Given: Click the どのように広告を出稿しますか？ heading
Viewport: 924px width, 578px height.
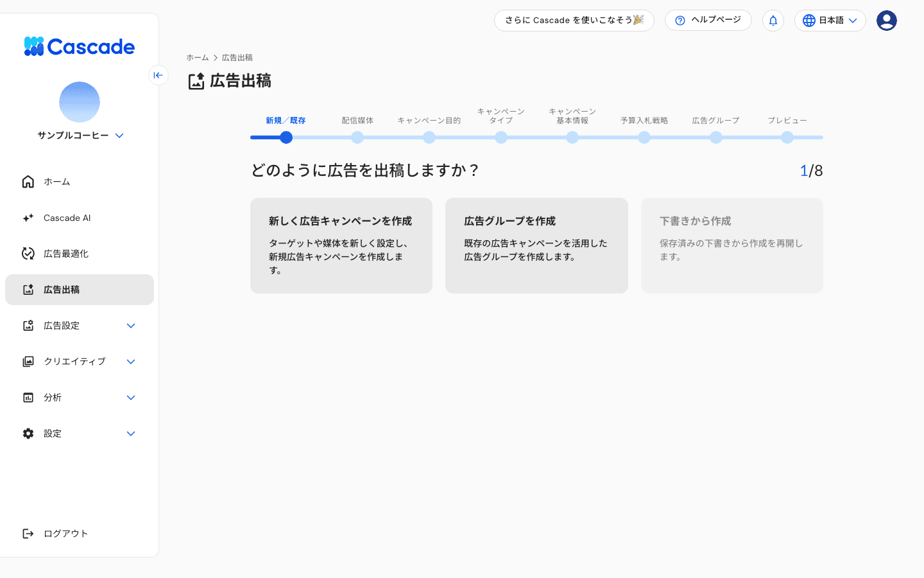Looking at the screenshot, I should 365,170.
